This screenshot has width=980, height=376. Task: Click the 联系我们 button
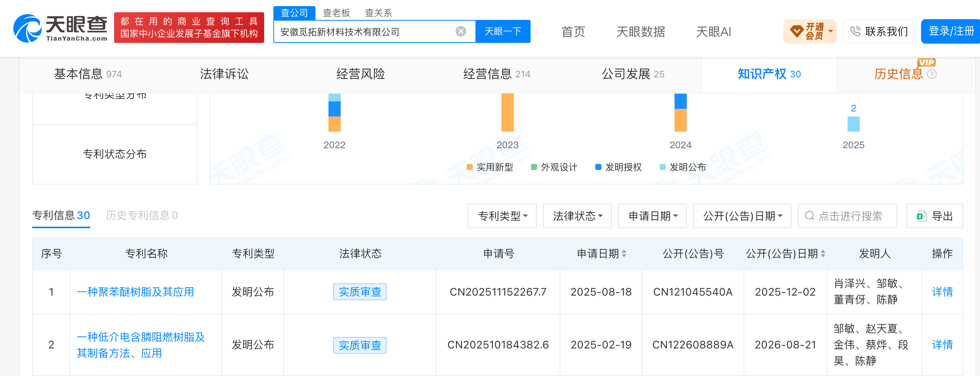click(x=879, y=31)
